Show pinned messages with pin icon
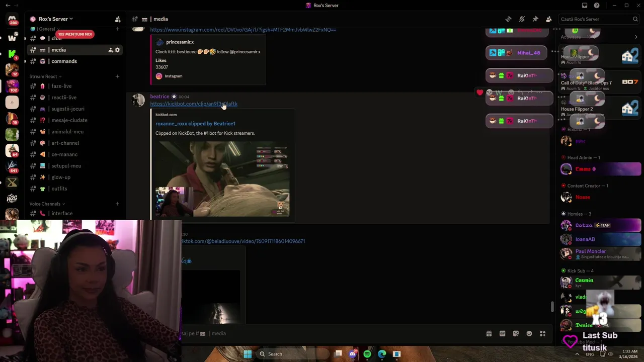This screenshot has height=362, width=644. [535, 19]
